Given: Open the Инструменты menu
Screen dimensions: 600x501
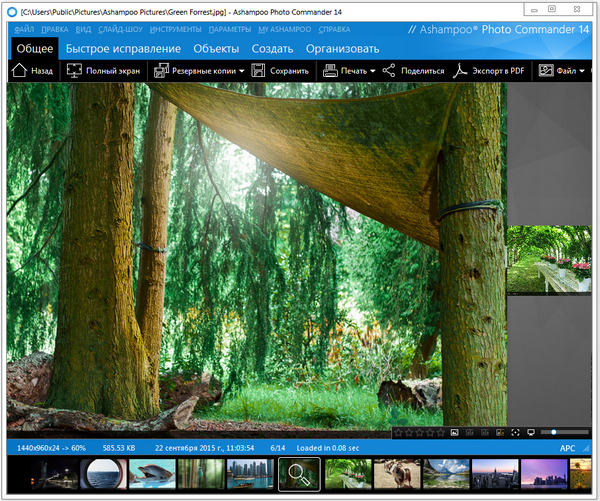Looking at the screenshot, I should click(x=181, y=29).
